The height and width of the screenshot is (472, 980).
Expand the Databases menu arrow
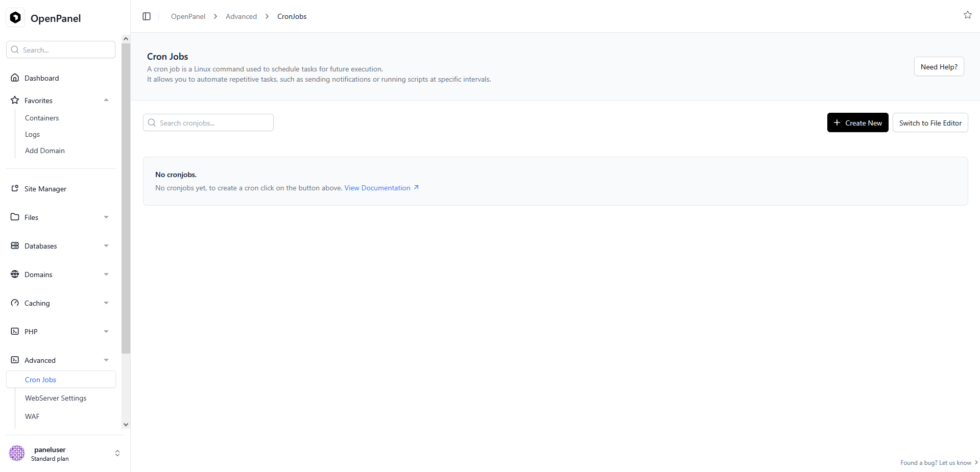tap(106, 246)
